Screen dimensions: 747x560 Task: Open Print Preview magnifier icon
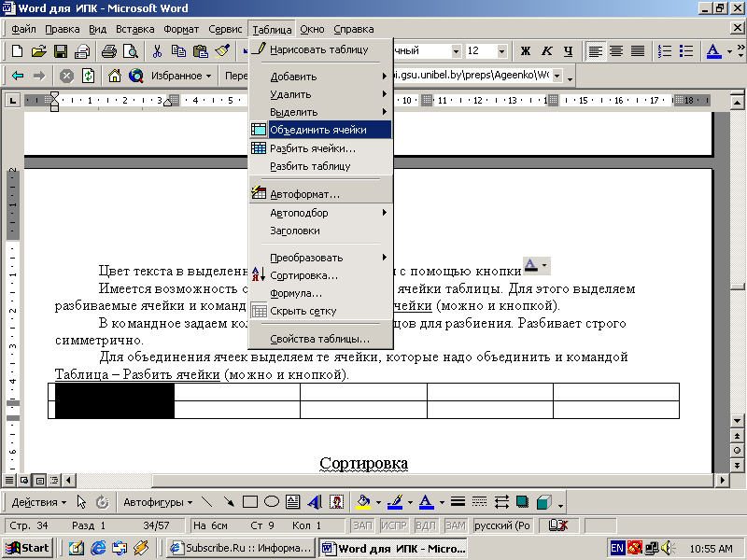click(130, 50)
